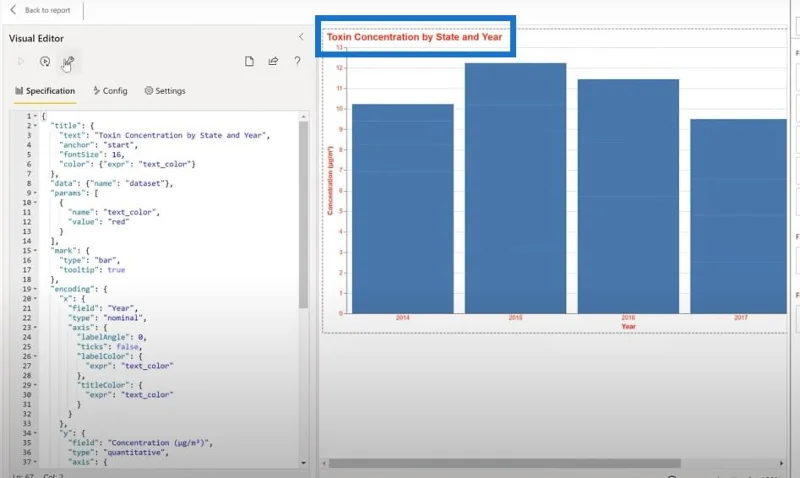Click the Back to report link text
The image size is (800, 478).
pyautogui.click(x=47, y=10)
